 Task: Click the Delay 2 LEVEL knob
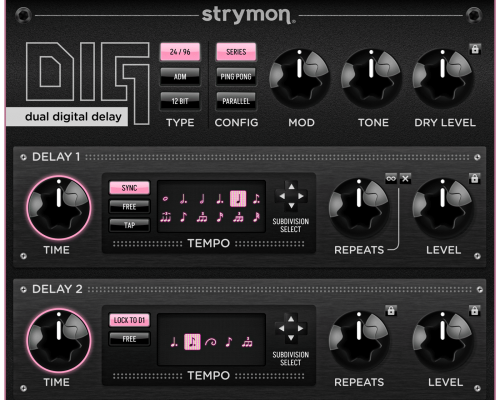point(443,341)
